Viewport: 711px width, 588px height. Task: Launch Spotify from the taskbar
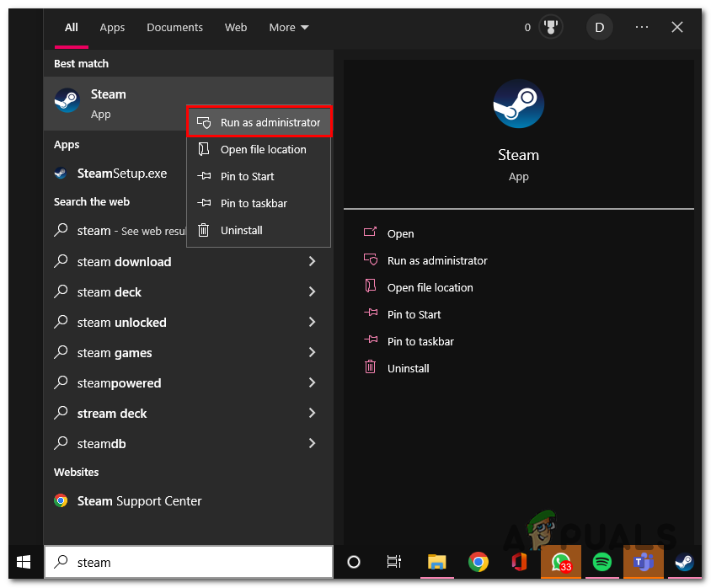601,562
